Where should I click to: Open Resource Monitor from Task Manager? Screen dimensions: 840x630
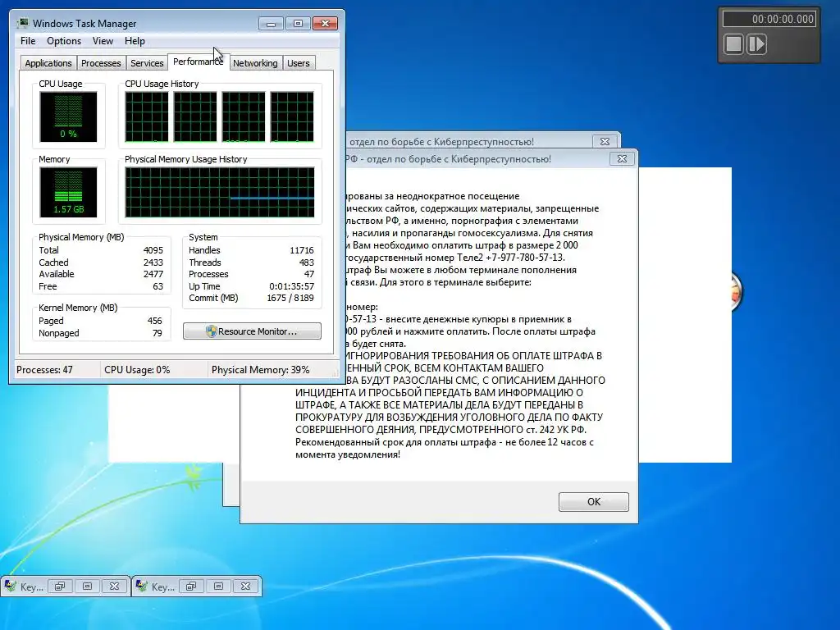coord(252,331)
